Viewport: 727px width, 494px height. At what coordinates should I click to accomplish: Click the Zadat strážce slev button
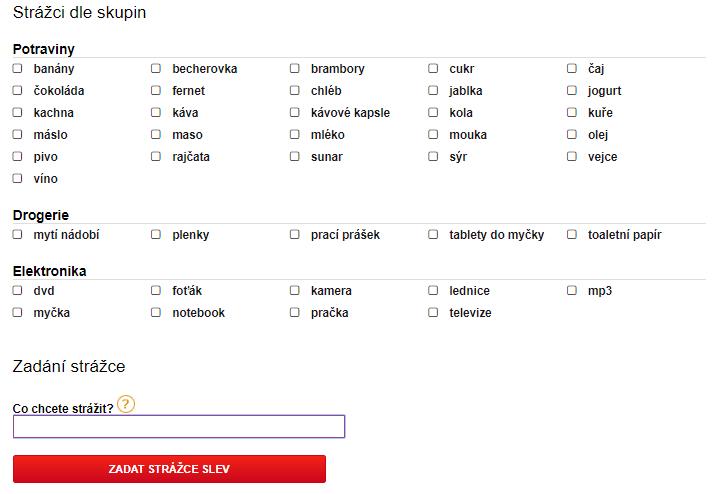click(x=169, y=469)
